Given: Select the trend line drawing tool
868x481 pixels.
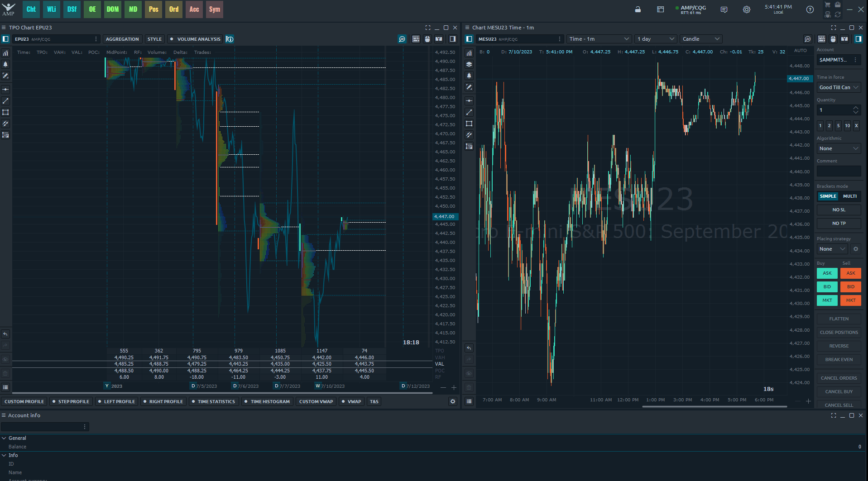Looking at the screenshot, I should point(5,100).
